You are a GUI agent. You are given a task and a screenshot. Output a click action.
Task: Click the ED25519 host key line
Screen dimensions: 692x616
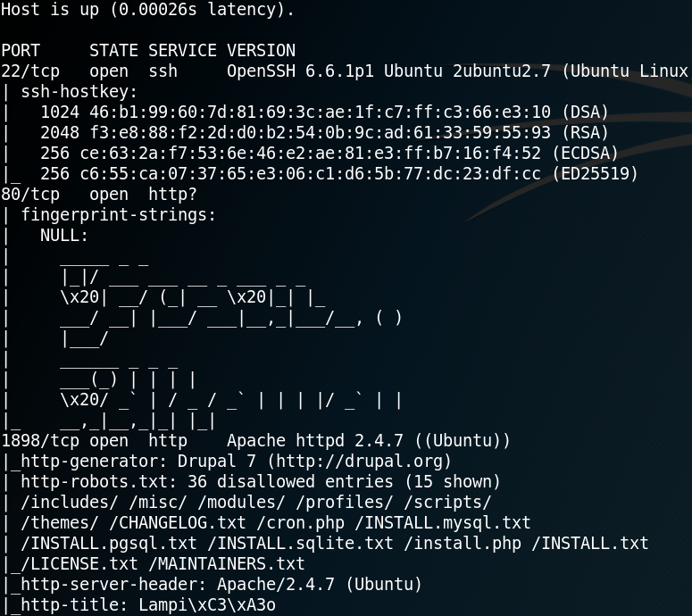click(x=339, y=173)
